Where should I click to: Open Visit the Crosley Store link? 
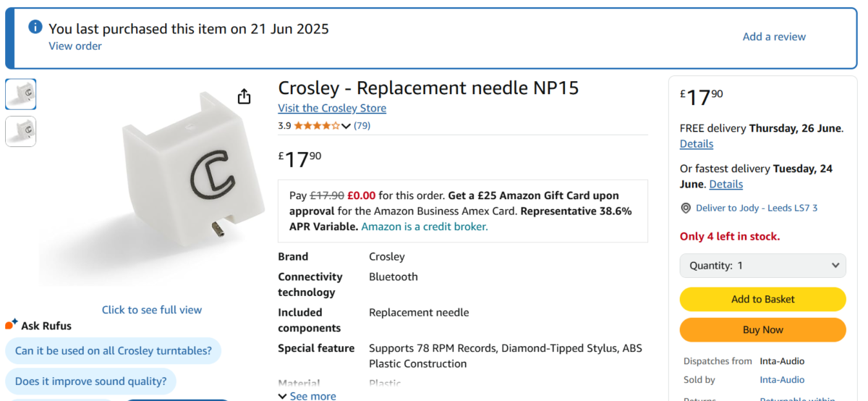(x=332, y=108)
